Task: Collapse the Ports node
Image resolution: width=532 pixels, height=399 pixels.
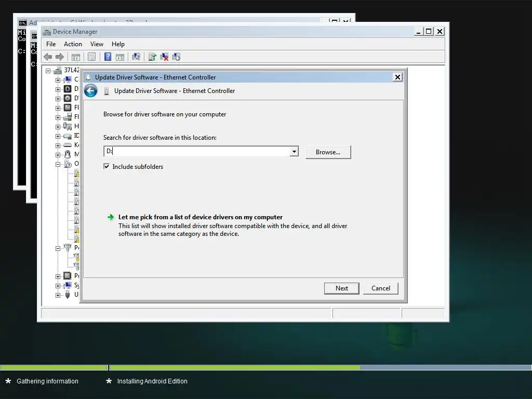Action: tap(58, 248)
